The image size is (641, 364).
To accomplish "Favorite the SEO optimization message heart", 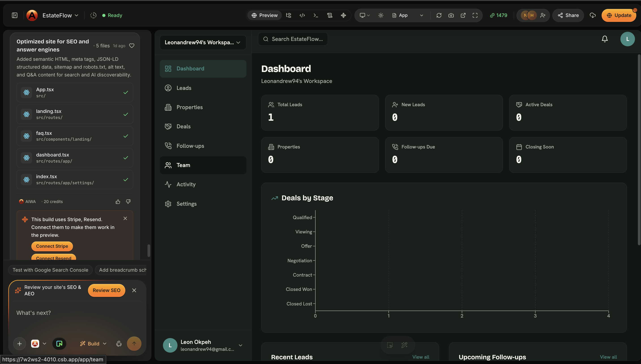I will (132, 46).
